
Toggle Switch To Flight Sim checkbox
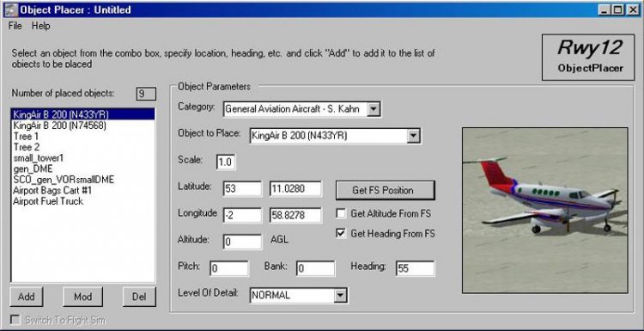(15, 320)
